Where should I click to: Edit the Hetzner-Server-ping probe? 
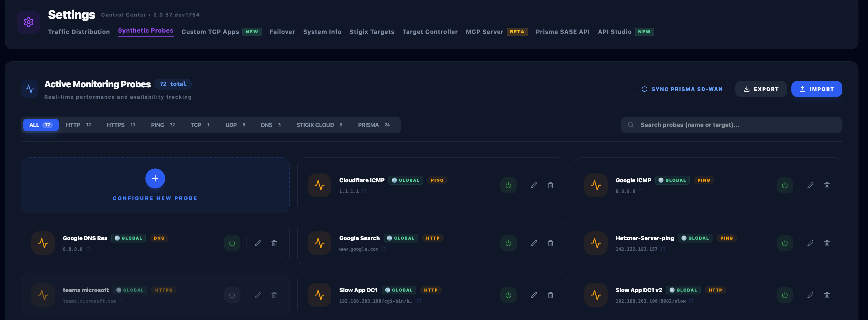(x=810, y=243)
